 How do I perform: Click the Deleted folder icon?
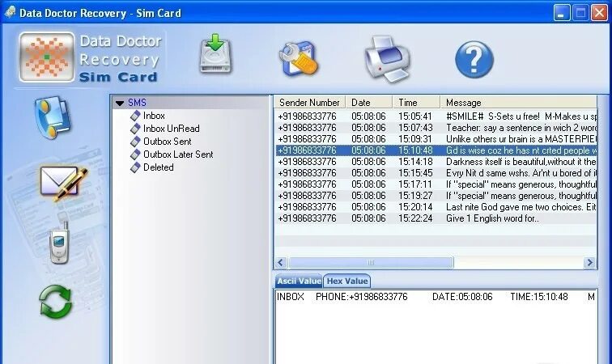coord(135,167)
